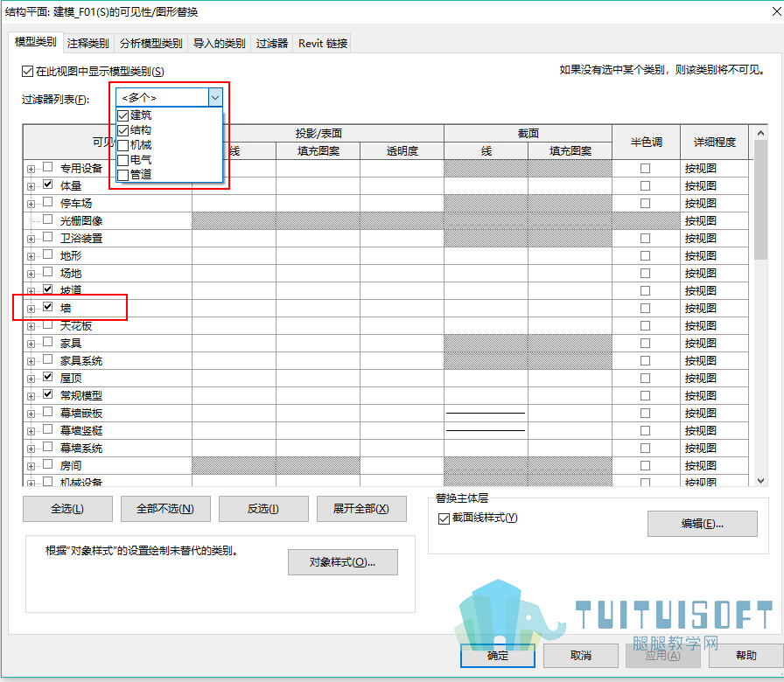
Task: Click the category list scrollbar thumb
Action: pos(760,200)
